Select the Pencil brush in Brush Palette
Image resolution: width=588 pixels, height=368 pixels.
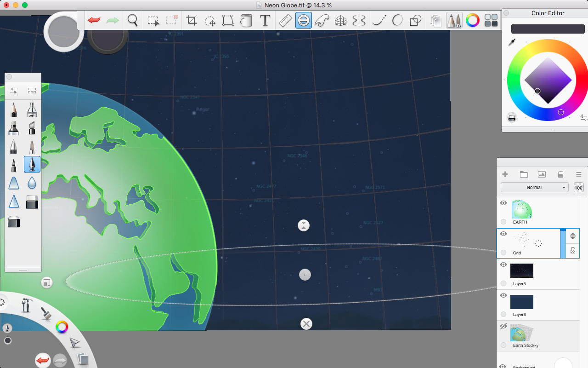tap(13, 109)
